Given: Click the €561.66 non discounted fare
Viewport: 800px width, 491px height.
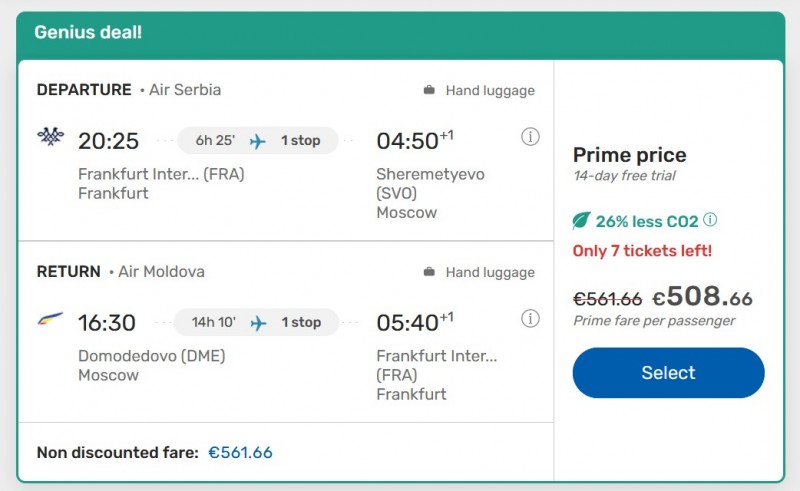Looking at the screenshot, I should (x=240, y=452).
